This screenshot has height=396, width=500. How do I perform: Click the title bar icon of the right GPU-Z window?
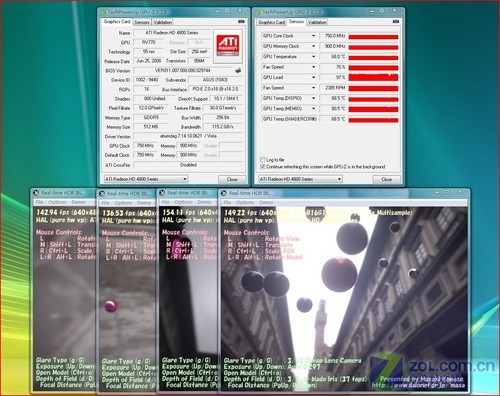[257, 12]
